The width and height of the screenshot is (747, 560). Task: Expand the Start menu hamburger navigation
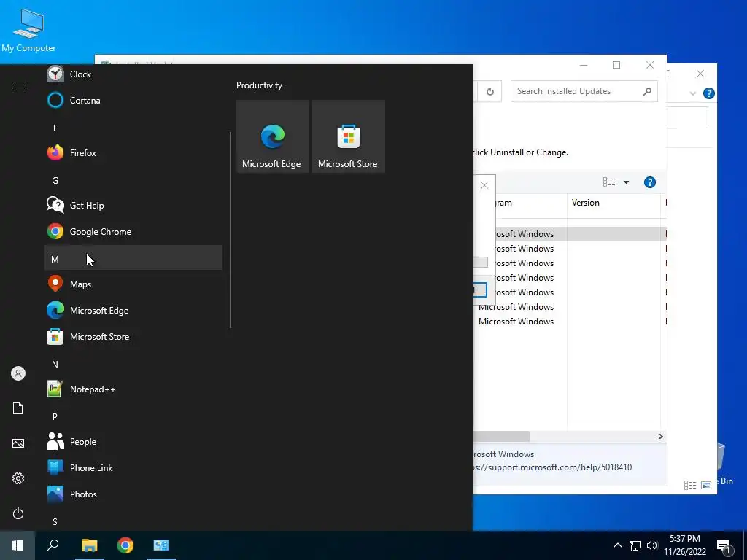18,85
